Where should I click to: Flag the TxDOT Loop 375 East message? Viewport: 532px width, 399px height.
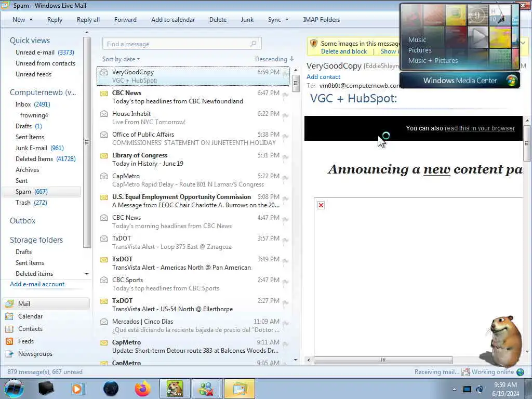coord(285,241)
